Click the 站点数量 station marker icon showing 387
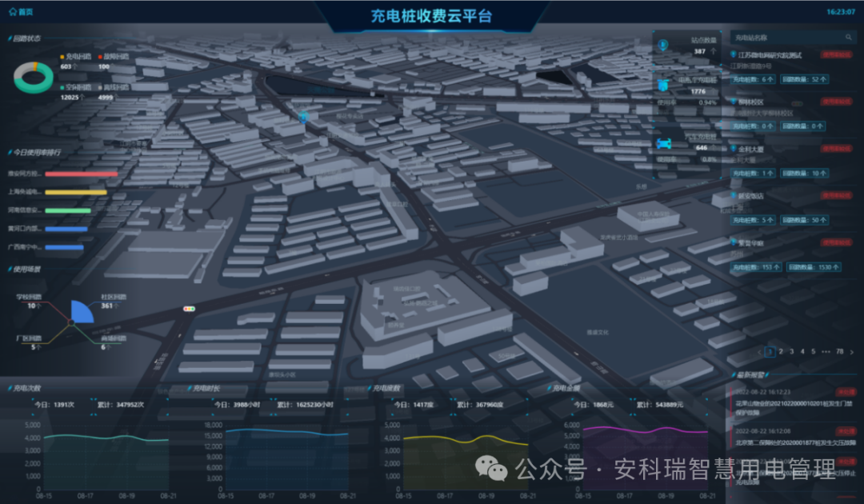Image resolution: width=864 pixels, height=504 pixels. click(x=662, y=43)
